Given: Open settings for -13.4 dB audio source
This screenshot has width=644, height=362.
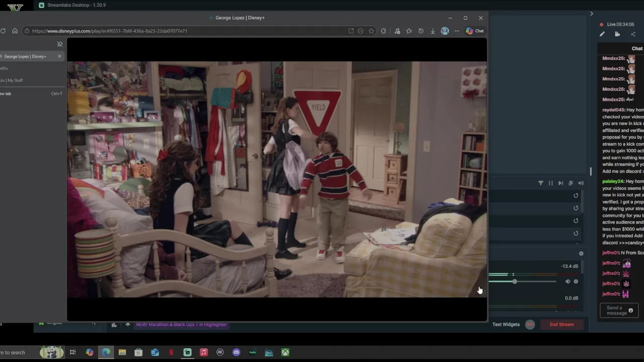Looking at the screenshot, I should click(576, 282).
